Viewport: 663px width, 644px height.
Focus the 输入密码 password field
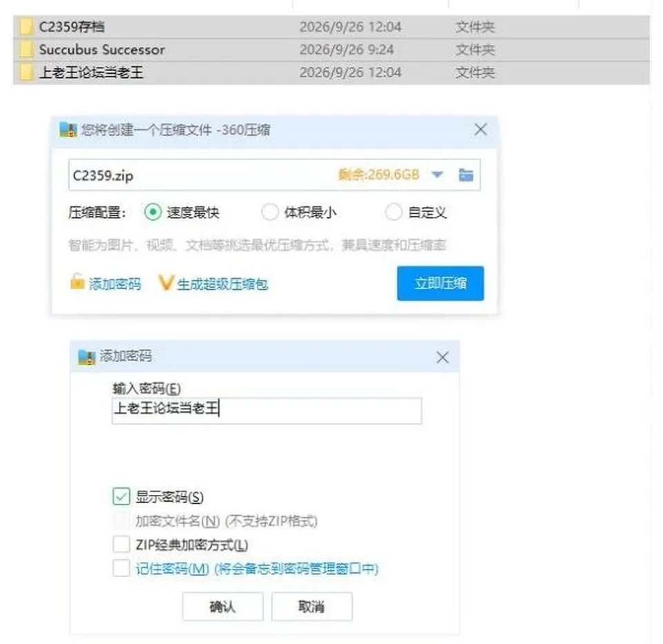(x=267, y=410)
